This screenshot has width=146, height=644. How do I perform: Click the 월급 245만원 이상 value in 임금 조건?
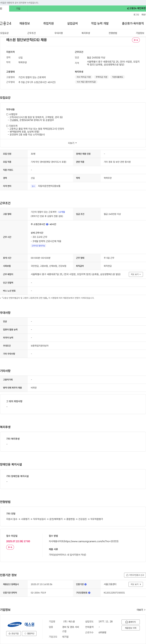pyautogui.click(x=112, y=214)
